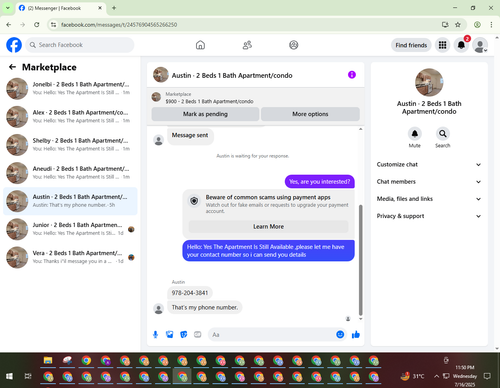Open the Windows notification center icon
This screenshot has width=500, height=388.
click(x=487, y=376)
